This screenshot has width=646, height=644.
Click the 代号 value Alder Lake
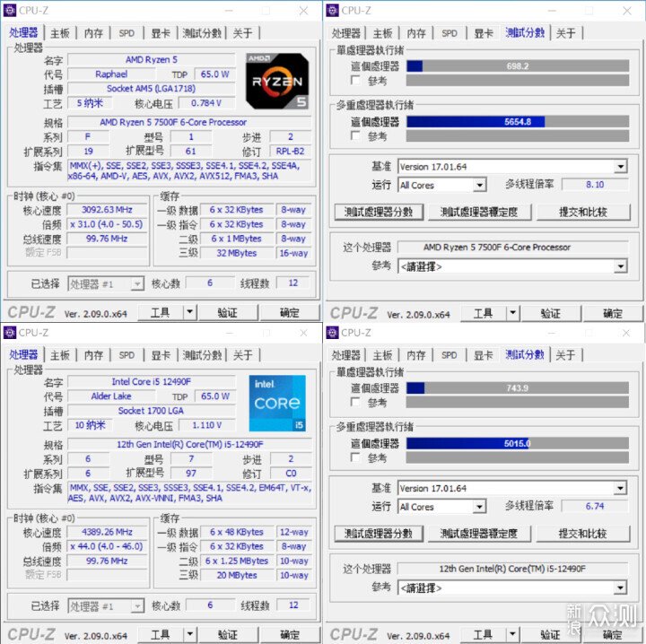coord(111,396)
